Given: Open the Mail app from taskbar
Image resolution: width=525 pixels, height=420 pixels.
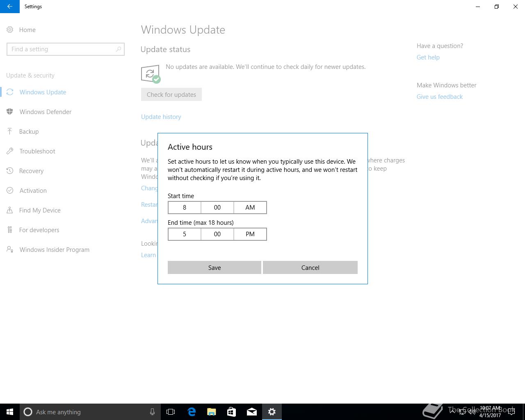Looking at the screenshot, I should coord(252,412).
